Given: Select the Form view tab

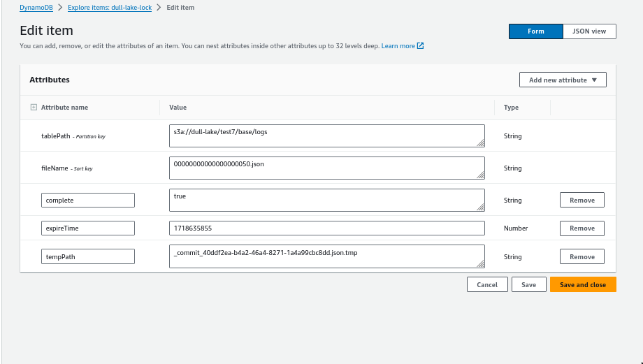Looking at the screenshot, I should [x=535, y=31].
